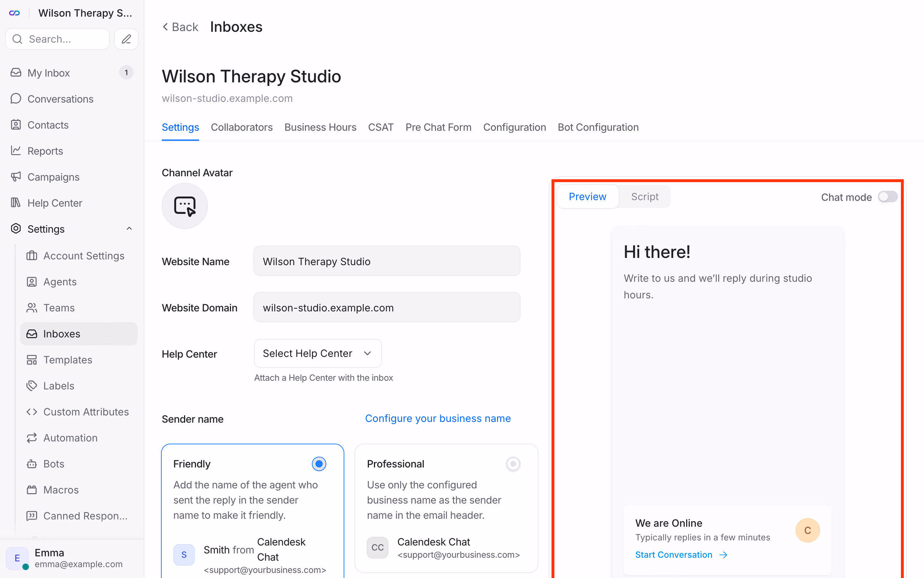
Task: Click the Channel Avatar image
Action: pyautogui.click(x=184, y=206)
